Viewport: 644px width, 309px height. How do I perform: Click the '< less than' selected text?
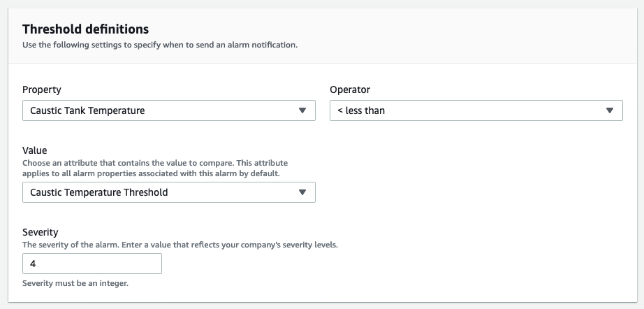click(361, 110)
